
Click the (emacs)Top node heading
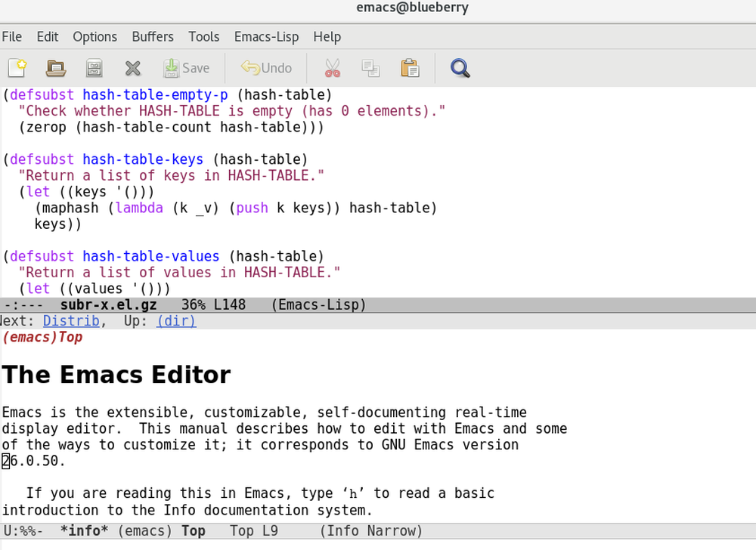(42, 337)
